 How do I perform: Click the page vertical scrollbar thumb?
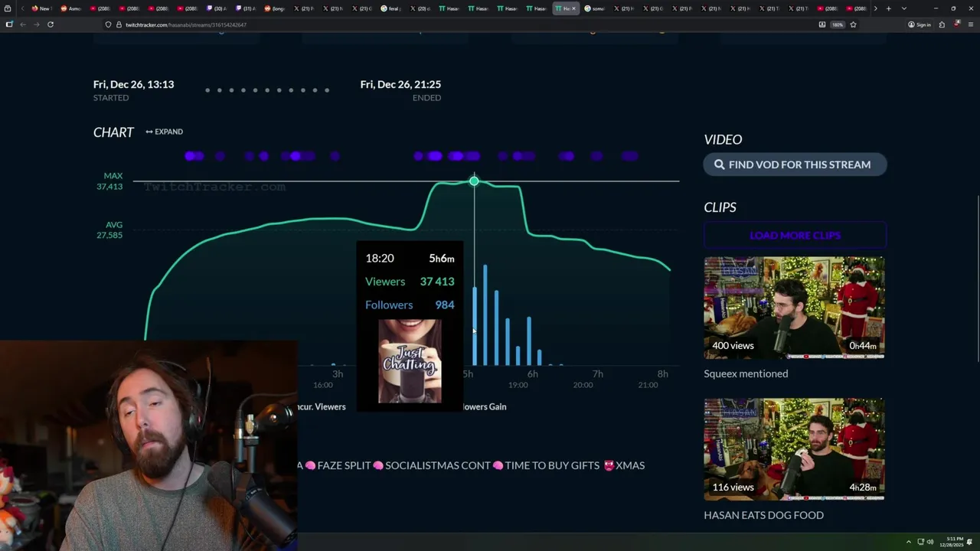click(x=977, y=279)
